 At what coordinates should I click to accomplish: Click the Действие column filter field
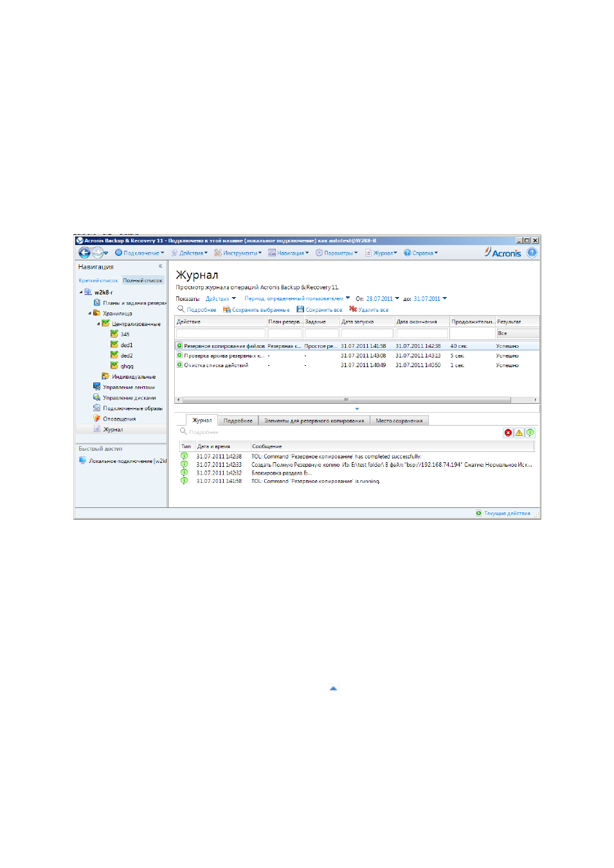(x=221, y=333)
